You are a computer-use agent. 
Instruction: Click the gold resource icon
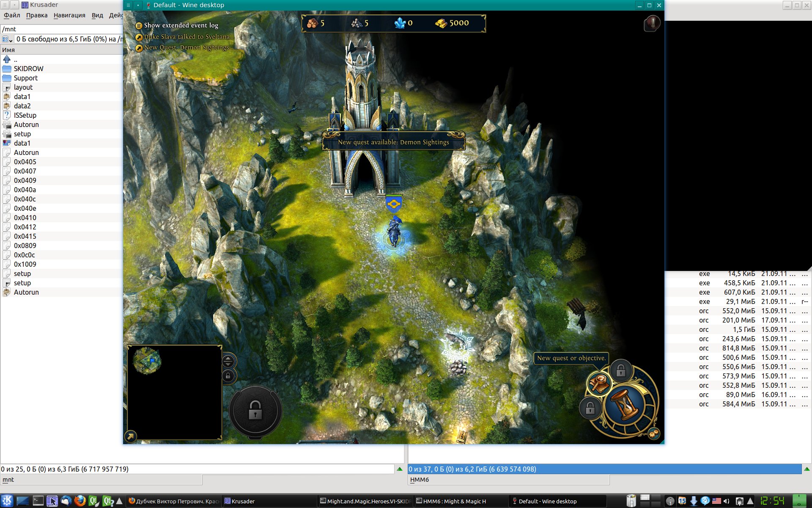(441, 23)
